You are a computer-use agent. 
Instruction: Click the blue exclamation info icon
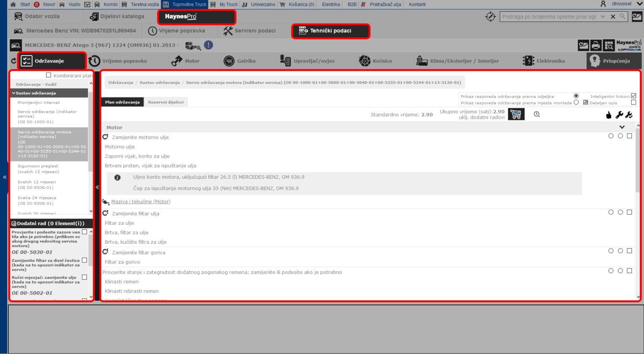208,45
